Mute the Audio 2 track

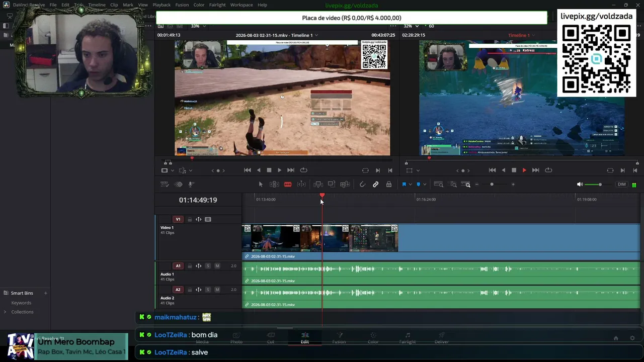tap(217, 290)
